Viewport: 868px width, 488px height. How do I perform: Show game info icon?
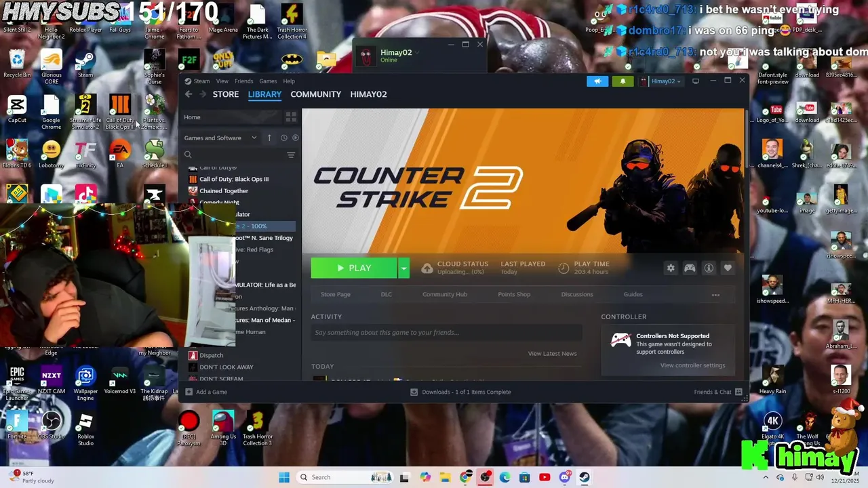point(709,268)
